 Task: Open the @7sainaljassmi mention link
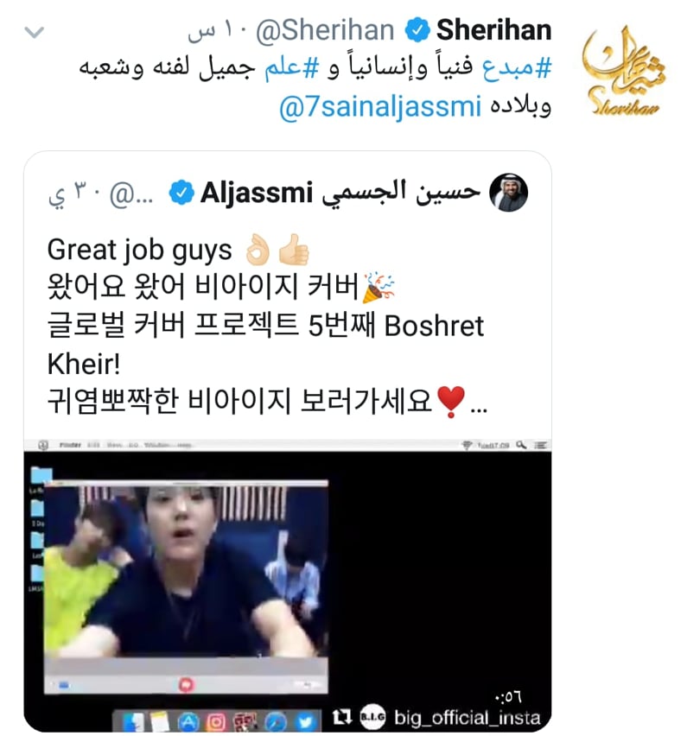coord(380,106)
